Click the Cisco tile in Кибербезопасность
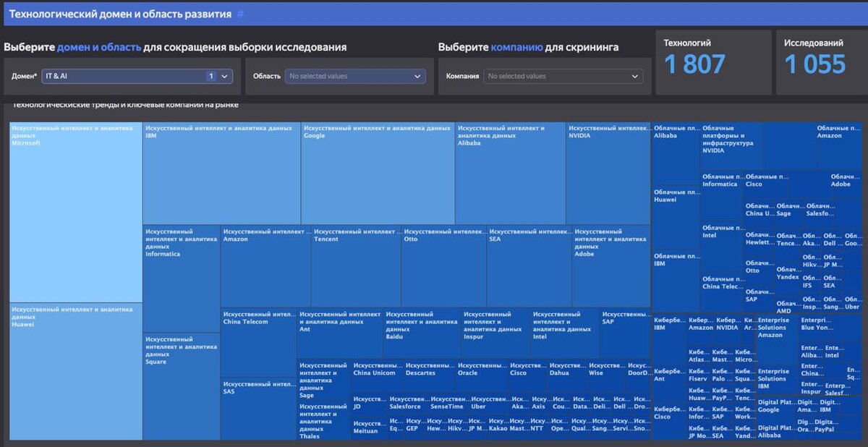The height and width of the screenshot is (447, 868). pos(669,422)
